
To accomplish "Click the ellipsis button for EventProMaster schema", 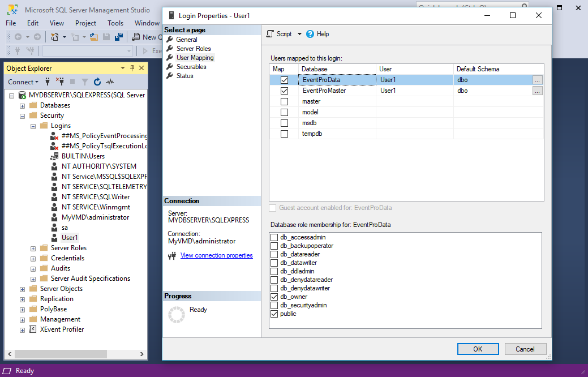I will [x=538, y=91].
